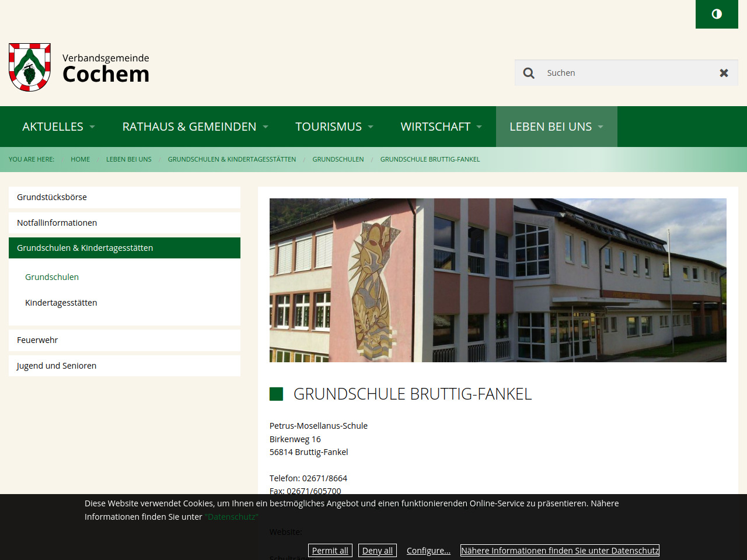Click the school building photo
Image resolution: width=747 pixels, height=560 pixels.
(498, 280)
